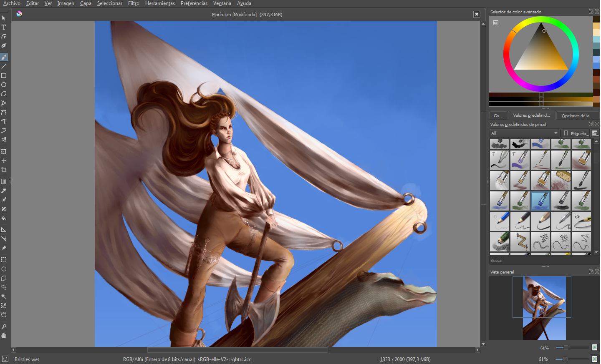This screenshot has height=364, width=601.
Task: Select the Rectangle tool
Action: (x=4, y=75)
